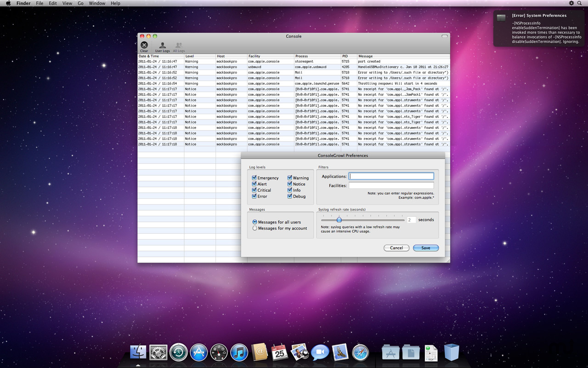Screen dimensions: 588x368
Task: Open Safari compass icon in Dock
Action: tap(361, 353)
